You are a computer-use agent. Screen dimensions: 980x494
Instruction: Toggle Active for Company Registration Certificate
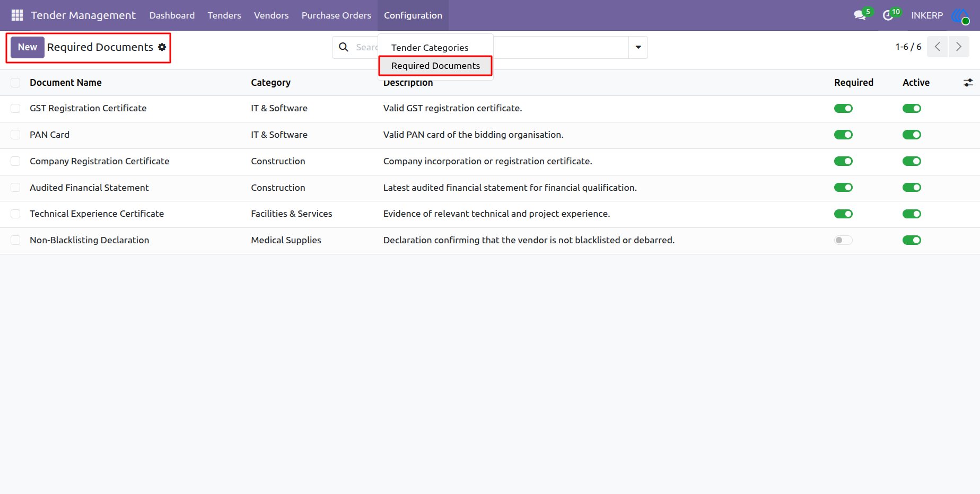pos(912,161)
